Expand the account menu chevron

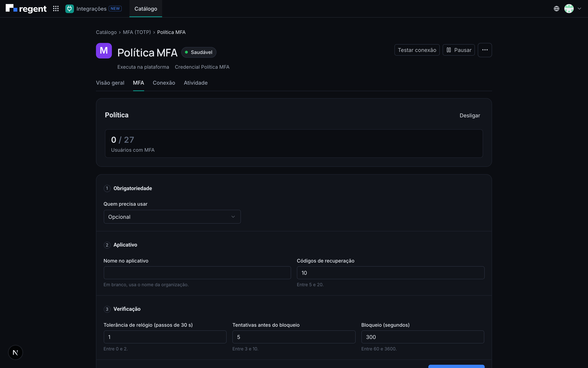coord(579,9)
